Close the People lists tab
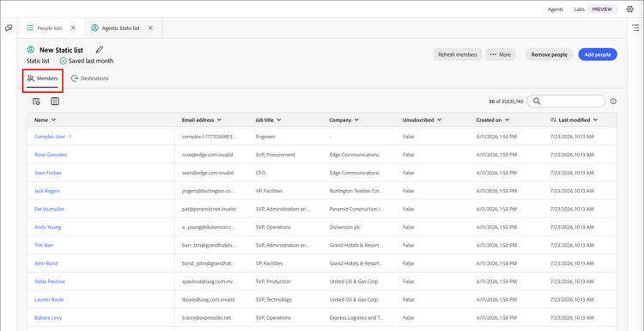Viewport: 644px width, 331px height. pos(73,28)
